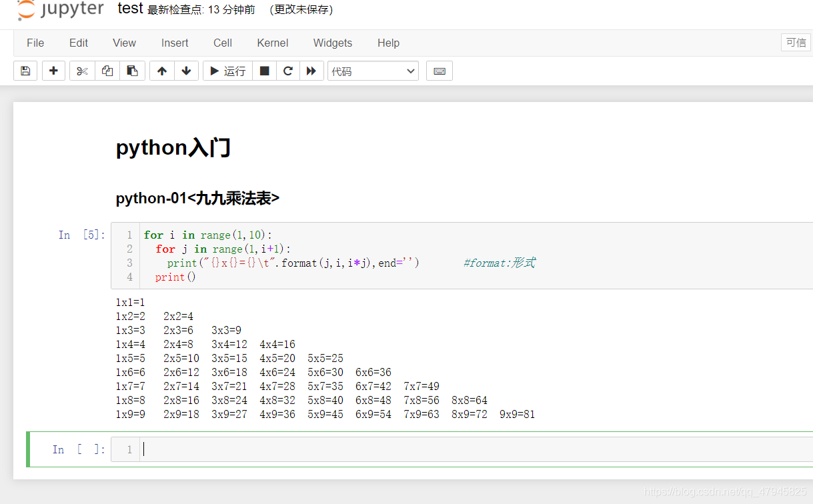This screenshot has height=504, width=813.
Task: Insert a cell below with plus icon
Action: [53, 71]
